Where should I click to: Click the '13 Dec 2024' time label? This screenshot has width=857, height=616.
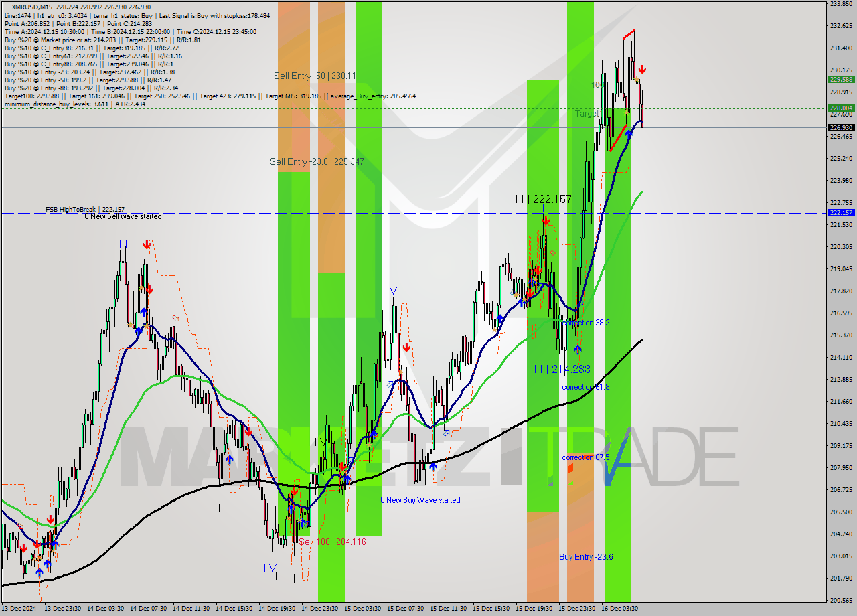[20, 609]
